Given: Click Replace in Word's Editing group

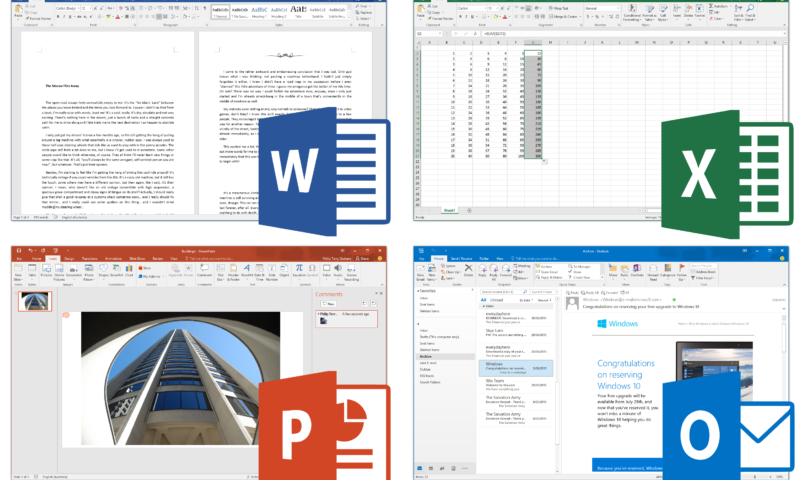Looking at the screenshot, I should 364,12.
